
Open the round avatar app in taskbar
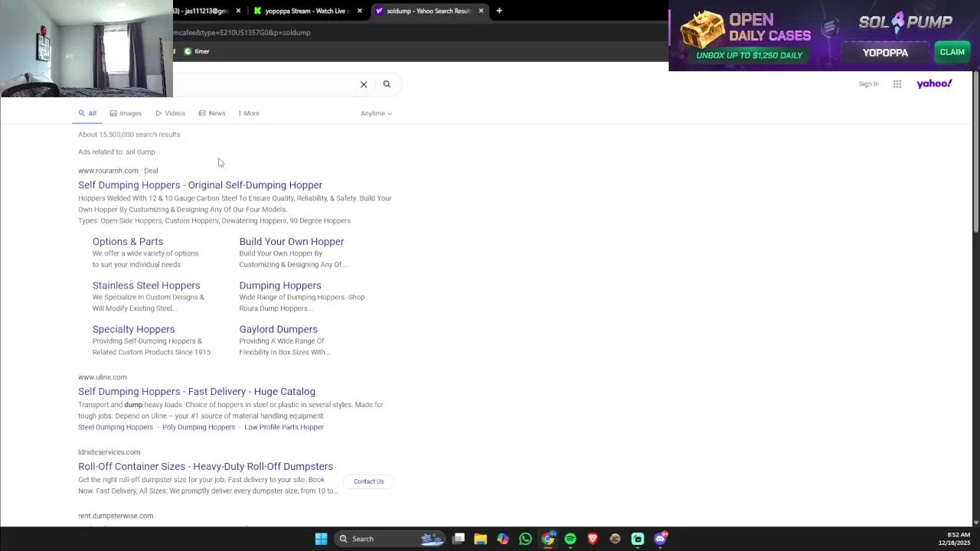point(615,539)
